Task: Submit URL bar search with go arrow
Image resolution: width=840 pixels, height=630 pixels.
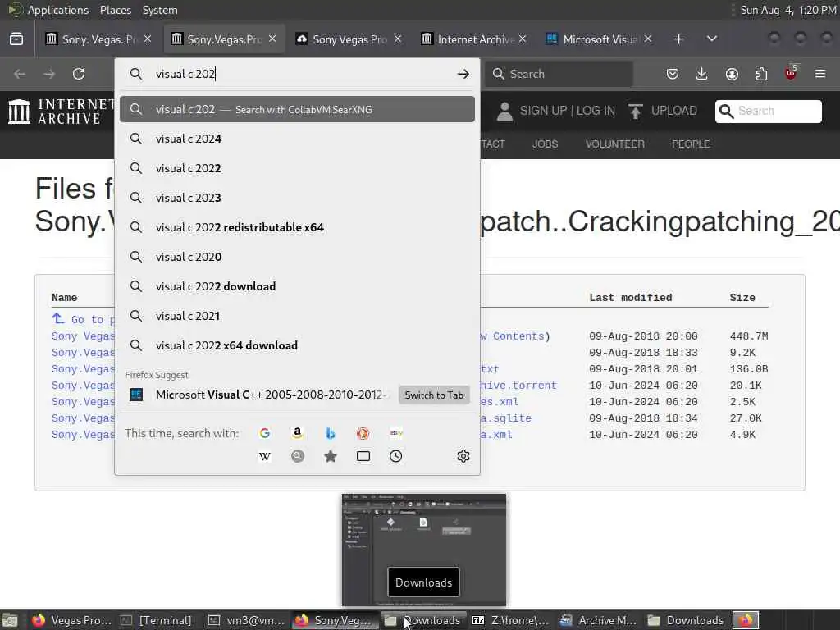Action: click(463, 74)
